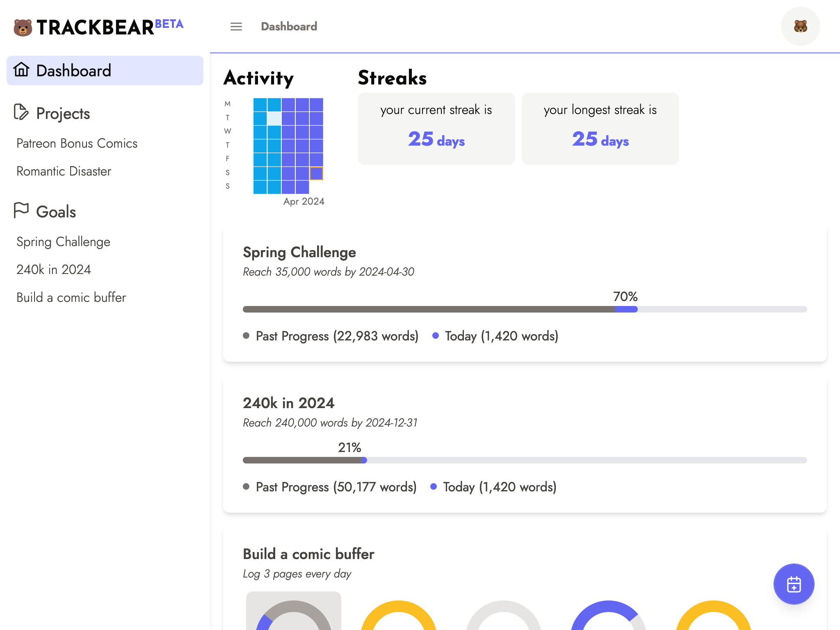Click the Activity heading
The image size is (840, 630).
pyautogui.click(x=259, y=78)
